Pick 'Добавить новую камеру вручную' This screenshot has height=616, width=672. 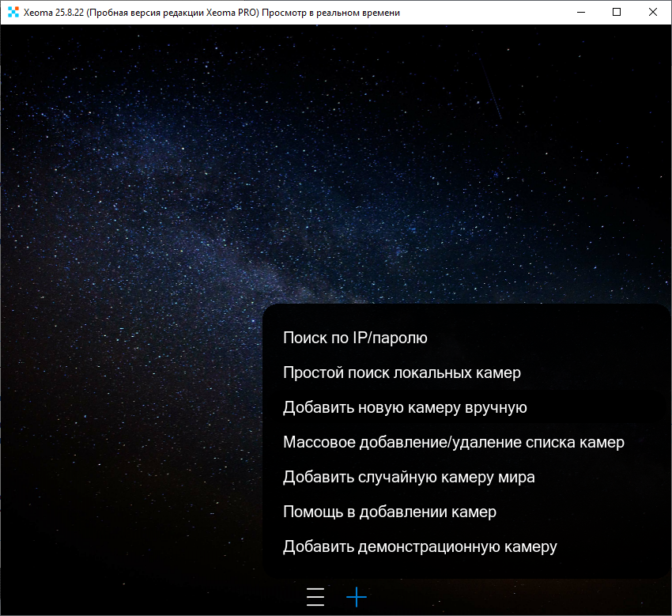pos(405,407)
